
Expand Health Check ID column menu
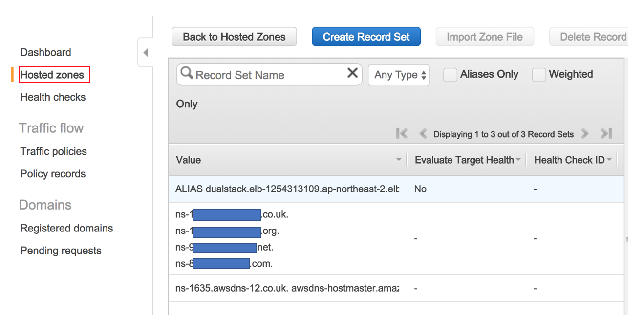point(609,160)
